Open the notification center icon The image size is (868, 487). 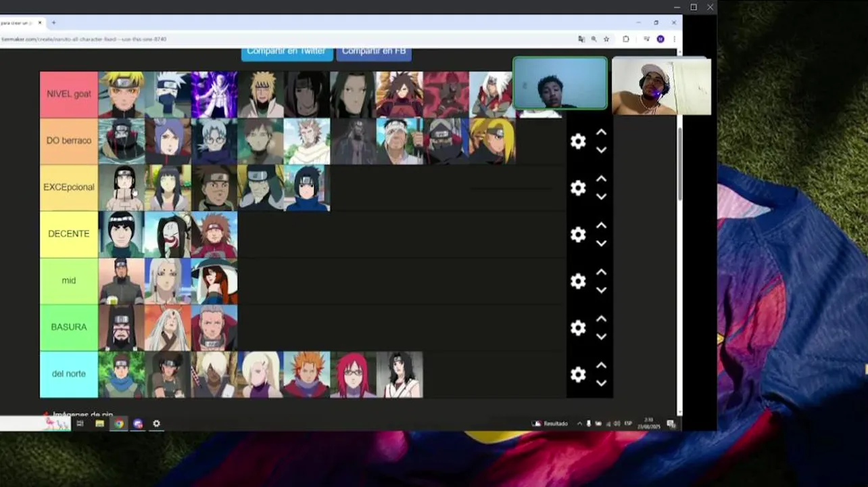pyautogui.click(x=671, y=423)
